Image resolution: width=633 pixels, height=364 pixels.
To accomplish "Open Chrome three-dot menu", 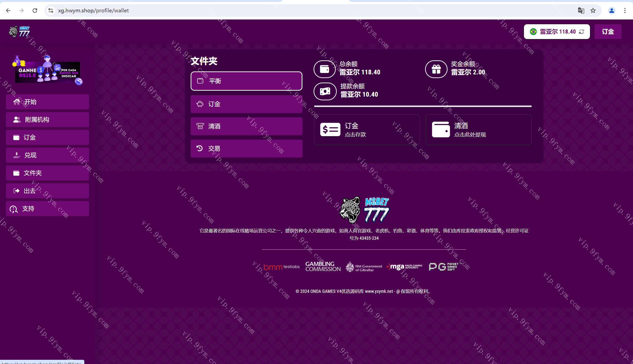I will tap(625, 10).
